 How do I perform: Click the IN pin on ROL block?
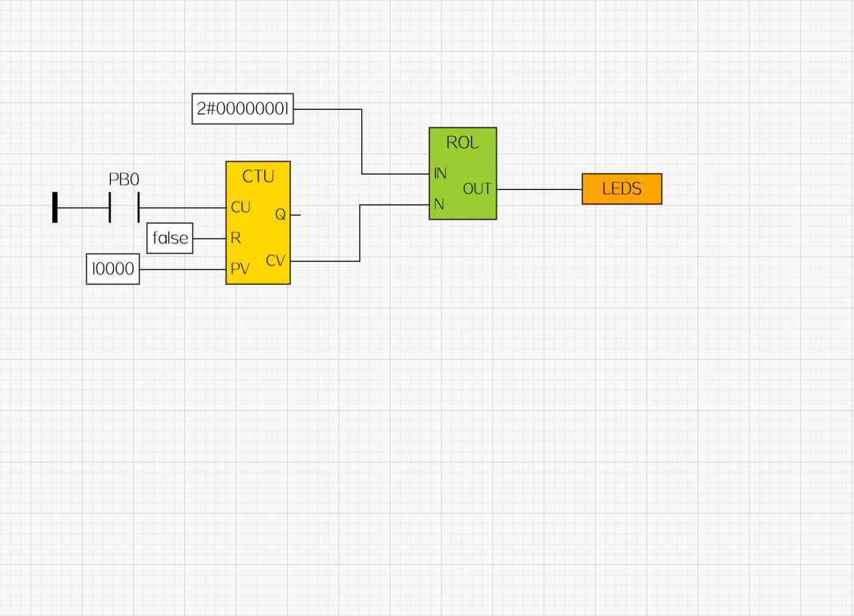pos(440,173)
